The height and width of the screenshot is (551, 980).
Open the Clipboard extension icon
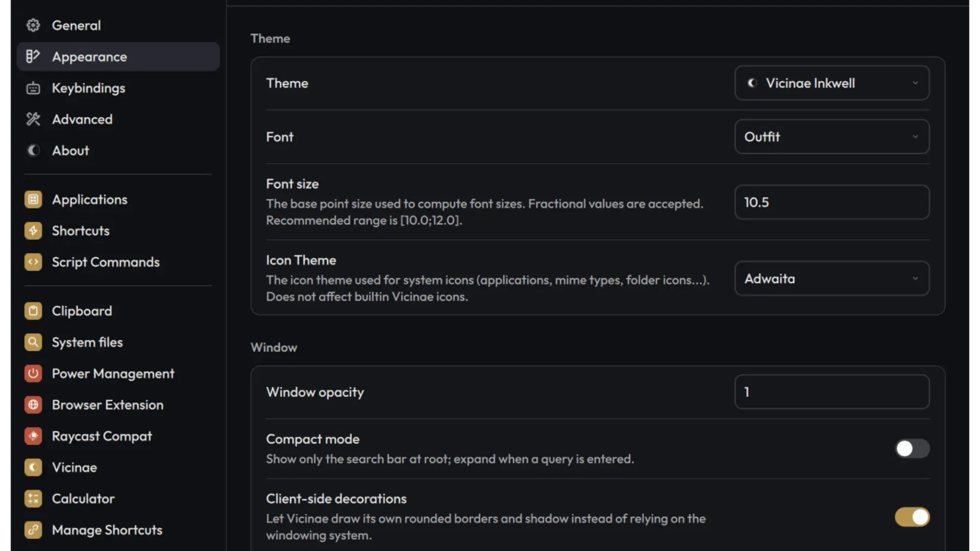pos(33,311)
